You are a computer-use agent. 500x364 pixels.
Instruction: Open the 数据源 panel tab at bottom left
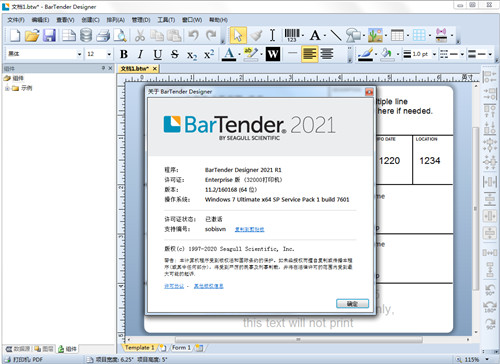(18, 349)
